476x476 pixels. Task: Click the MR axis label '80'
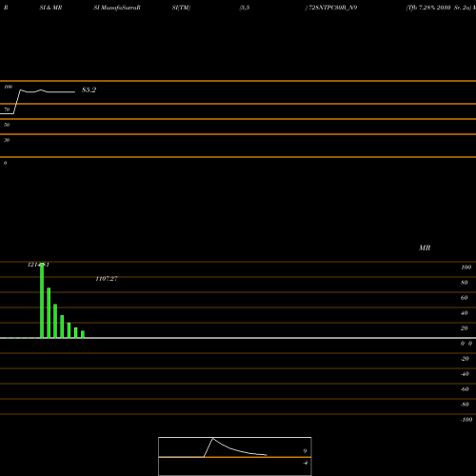(465, 283)
